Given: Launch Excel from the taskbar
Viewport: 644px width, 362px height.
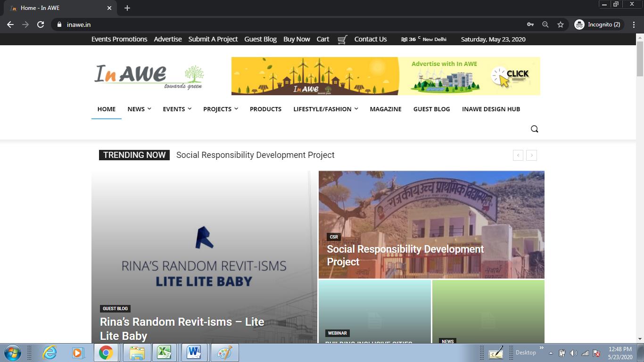Looking at the screenshot, I should 164,353.
